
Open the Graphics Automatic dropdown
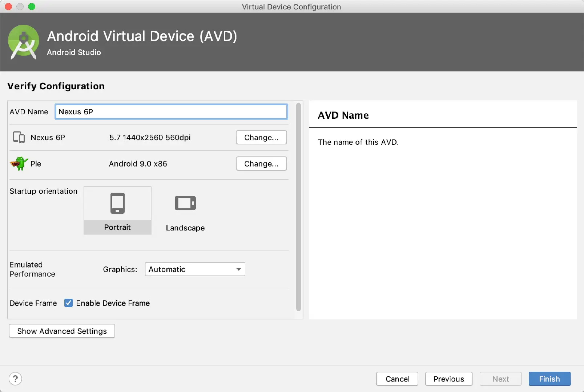click(195, 269)
